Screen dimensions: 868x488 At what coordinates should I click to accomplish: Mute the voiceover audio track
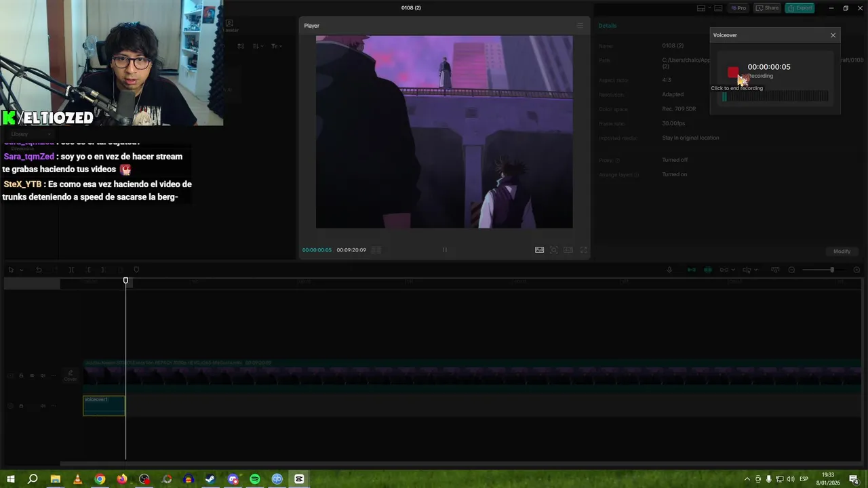click(43, 406)
